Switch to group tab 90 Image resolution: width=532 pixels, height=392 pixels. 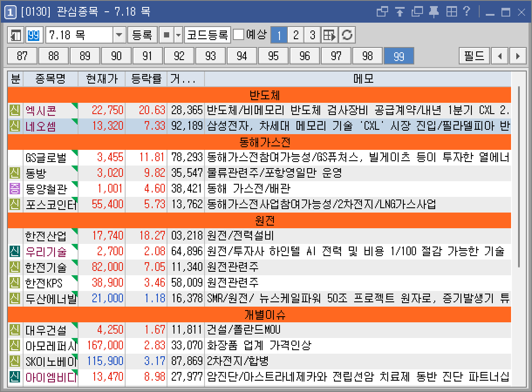(x=116, y=56)
